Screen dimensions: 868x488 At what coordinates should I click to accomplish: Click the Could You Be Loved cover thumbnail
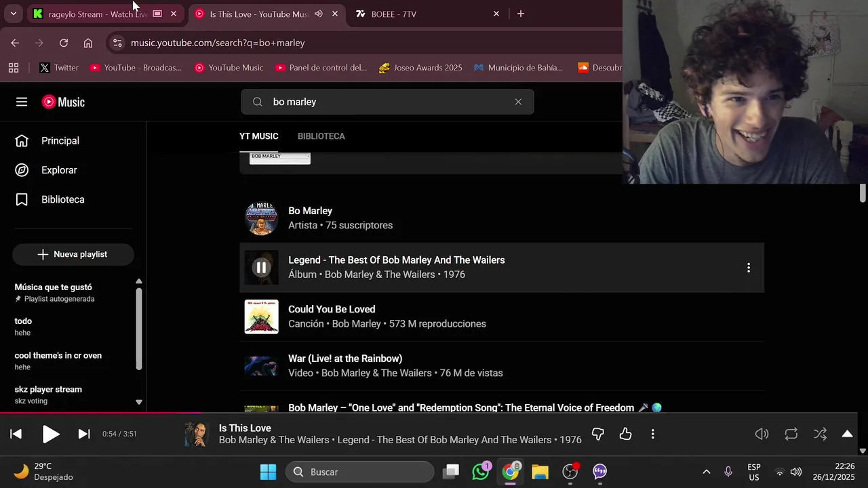click(261, 317)
